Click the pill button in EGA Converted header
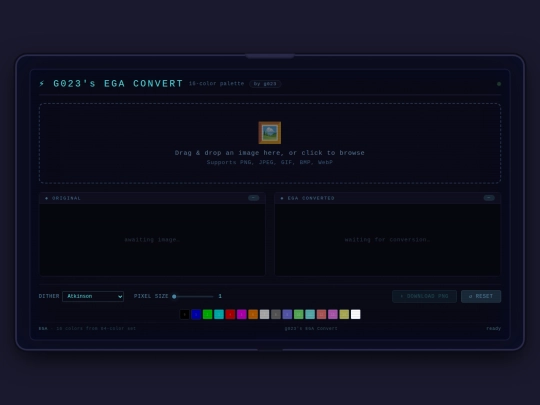The height and width of the screenshot is (405, 540). (489, 198)
